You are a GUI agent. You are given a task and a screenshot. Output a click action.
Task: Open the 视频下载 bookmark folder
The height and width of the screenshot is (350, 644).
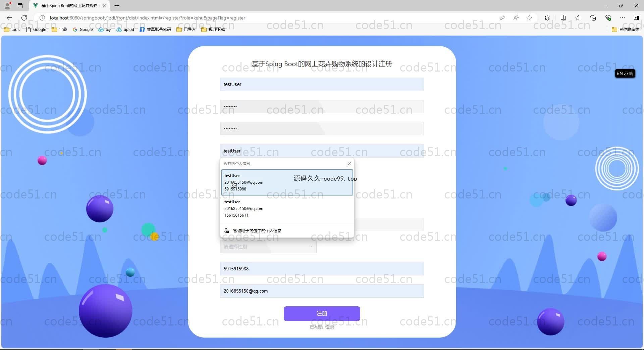point(213,30)
